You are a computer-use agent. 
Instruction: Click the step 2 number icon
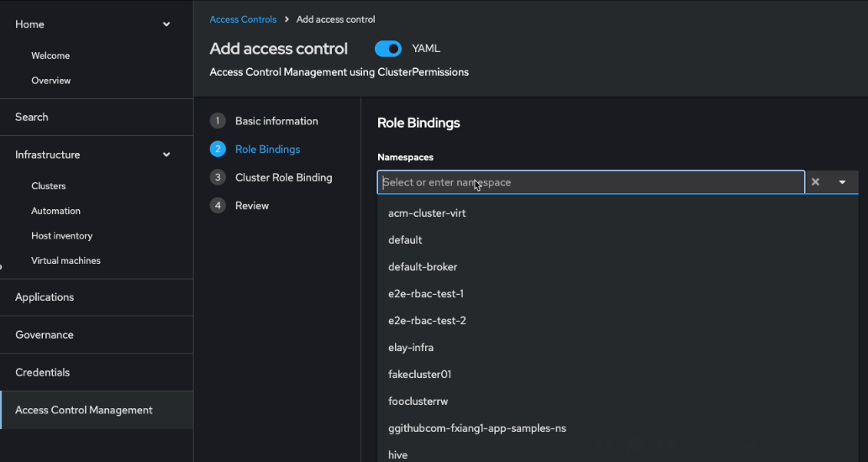[x=218, y=150]
